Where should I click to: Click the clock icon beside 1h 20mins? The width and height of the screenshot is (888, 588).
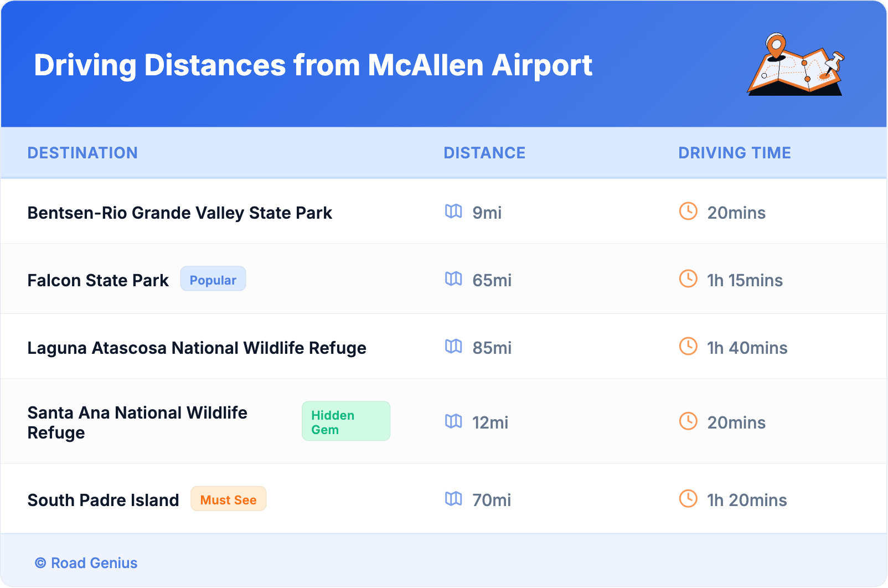688,498
